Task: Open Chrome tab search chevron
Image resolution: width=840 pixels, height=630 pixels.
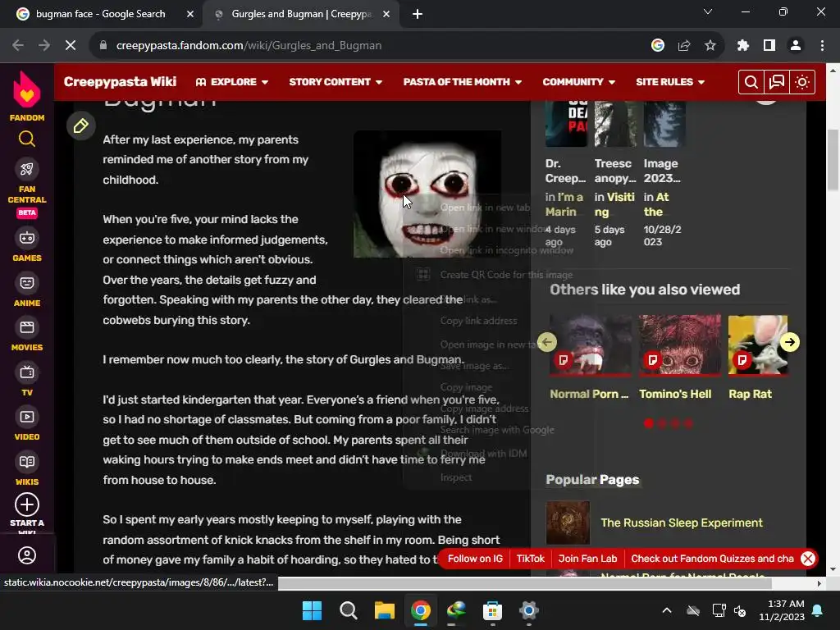Action: click(708, 11)
